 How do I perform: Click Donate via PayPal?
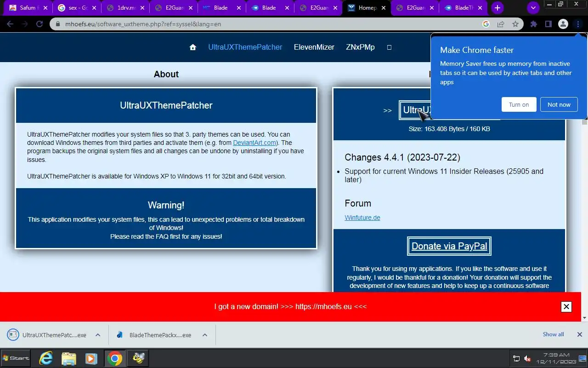[449, 246]
